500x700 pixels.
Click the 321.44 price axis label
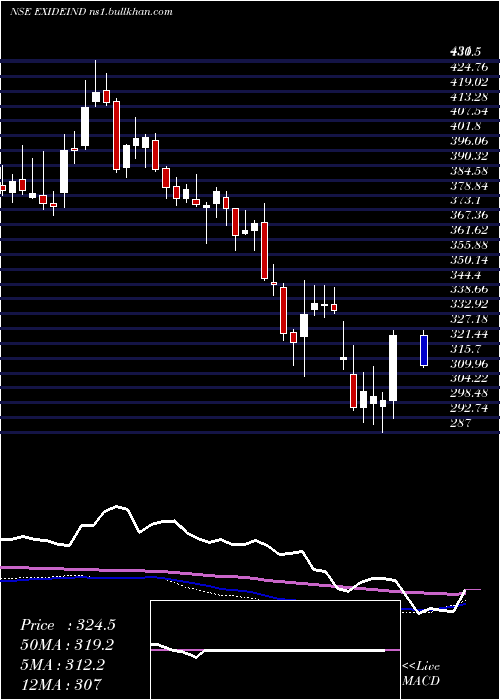(469, 333)
